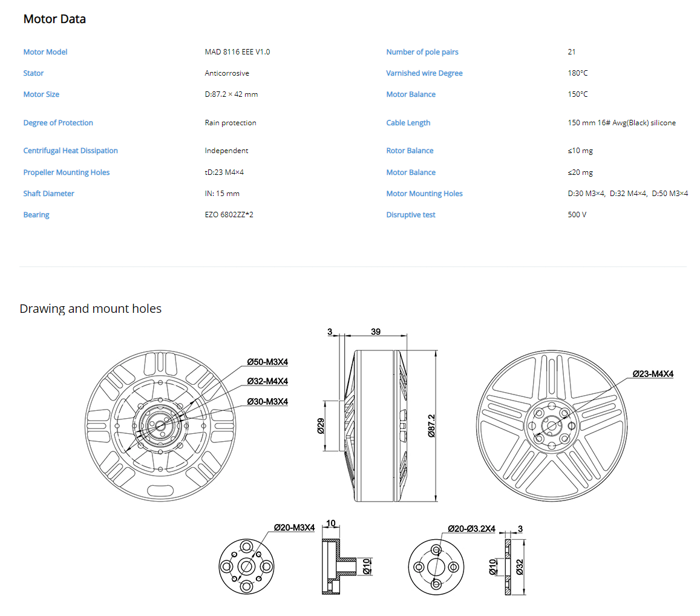
Task: Click the pole pairs value "21"
Action: click(571, 52)
